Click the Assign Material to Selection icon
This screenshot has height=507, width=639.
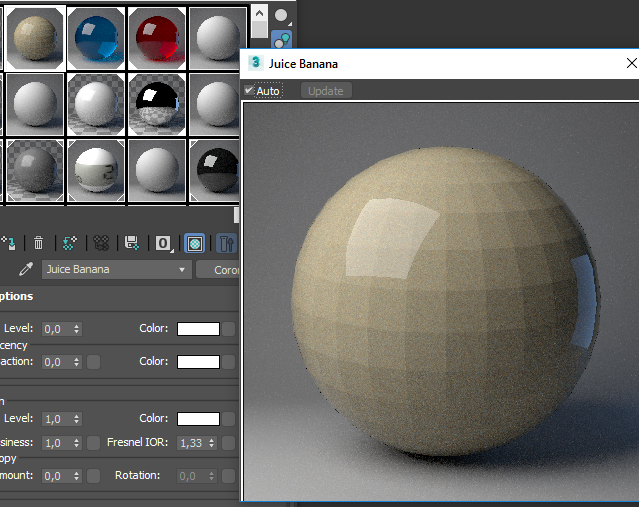tap(9, 242)
